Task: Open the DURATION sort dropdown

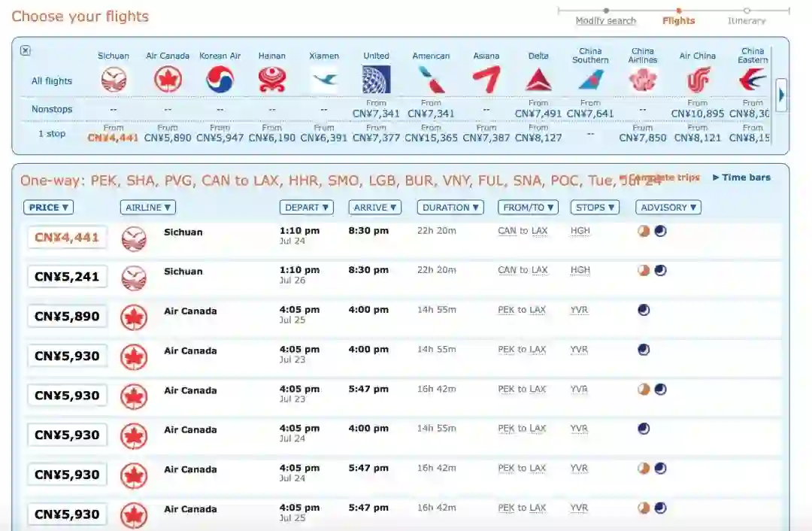Action: [x=450, y=208]
